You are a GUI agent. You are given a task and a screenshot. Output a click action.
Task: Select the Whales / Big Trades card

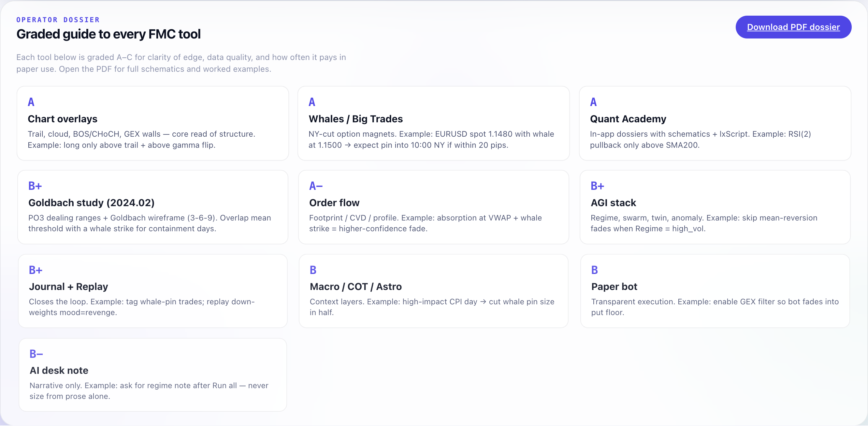pos(434,123)
